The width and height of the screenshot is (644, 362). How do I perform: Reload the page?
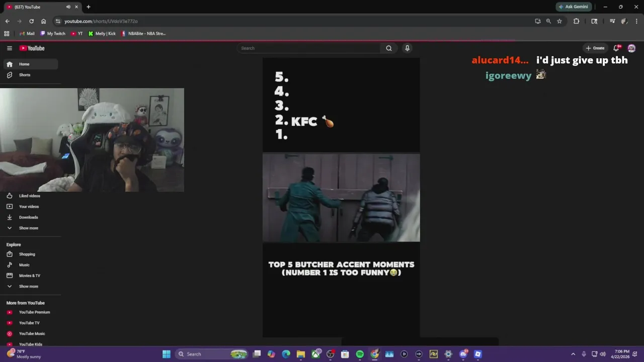(31, 21)
